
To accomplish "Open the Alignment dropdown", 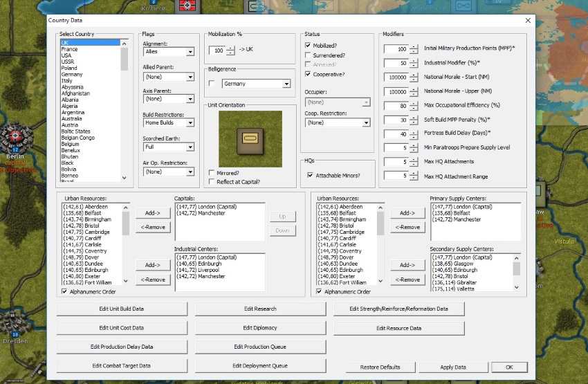I will [190, 52].
